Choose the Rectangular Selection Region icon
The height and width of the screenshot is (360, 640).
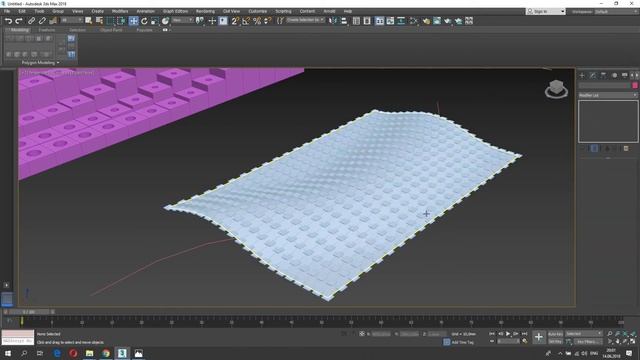[x=110, y=21]
